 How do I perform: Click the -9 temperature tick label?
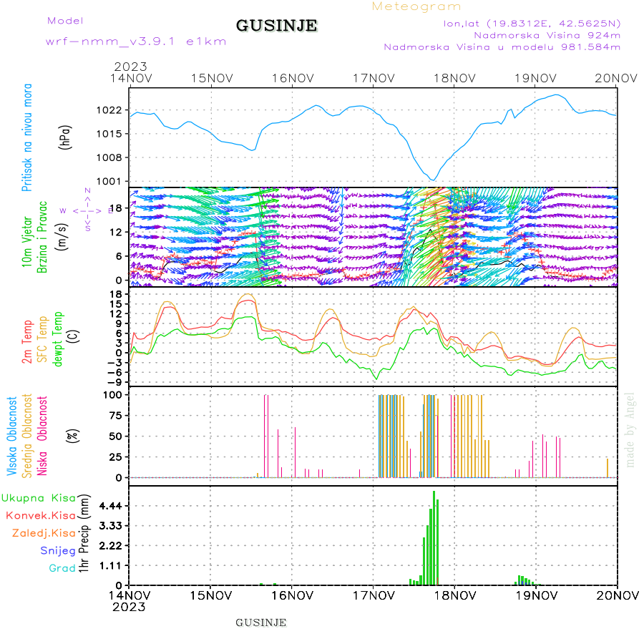pyautogui.click(x=114, y=382)
